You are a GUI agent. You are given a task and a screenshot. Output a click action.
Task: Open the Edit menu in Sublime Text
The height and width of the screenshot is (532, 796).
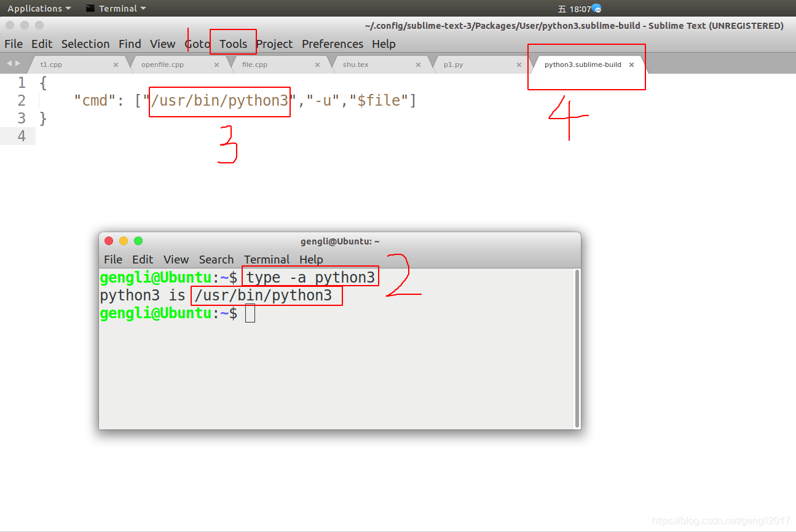pos(42,44)
